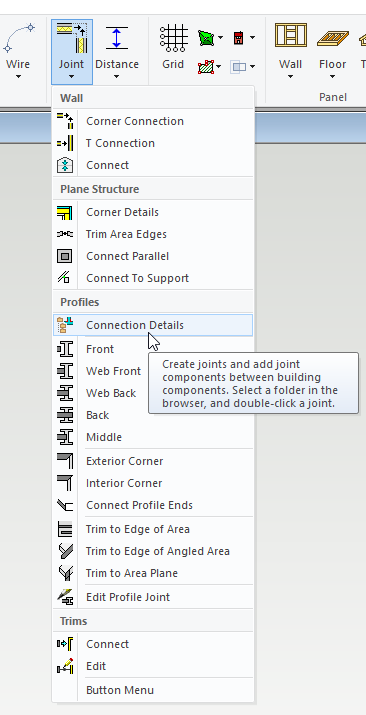This screenshot has width=366, height=715.
Task: Open the Grid tool in the ribbon
Action: click(173, 47)
